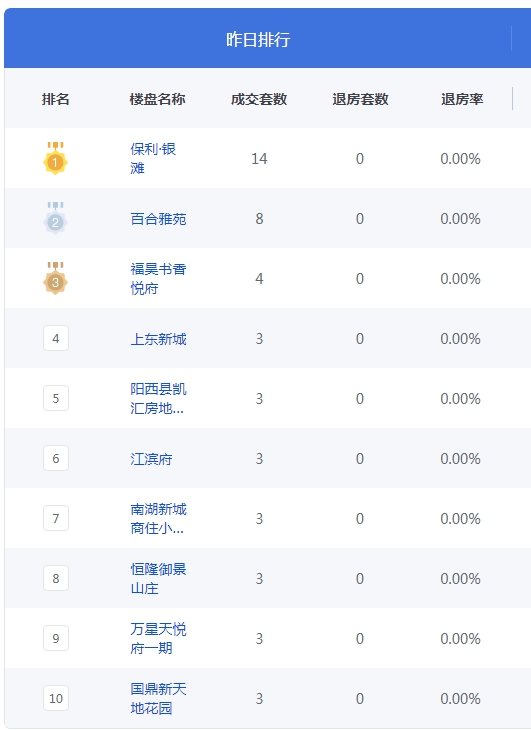Click the rank 7 number badge
531x730 pixels.
tap(56, 518)
